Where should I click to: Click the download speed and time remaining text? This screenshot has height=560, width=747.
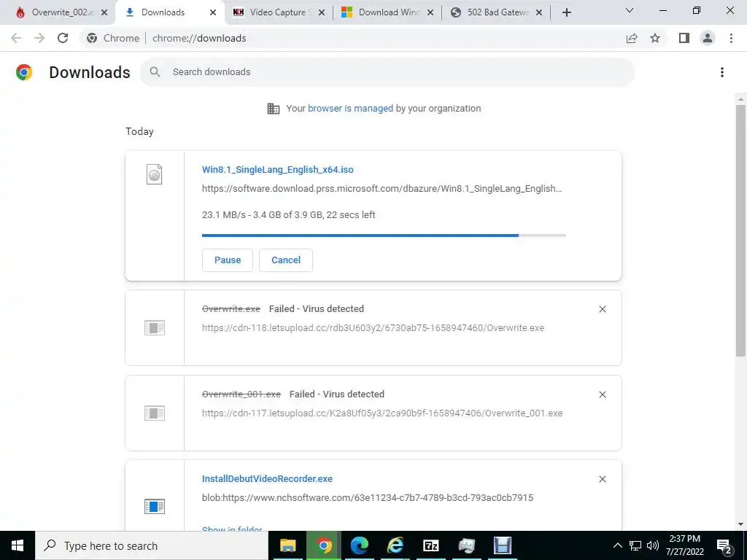[289, 215]
